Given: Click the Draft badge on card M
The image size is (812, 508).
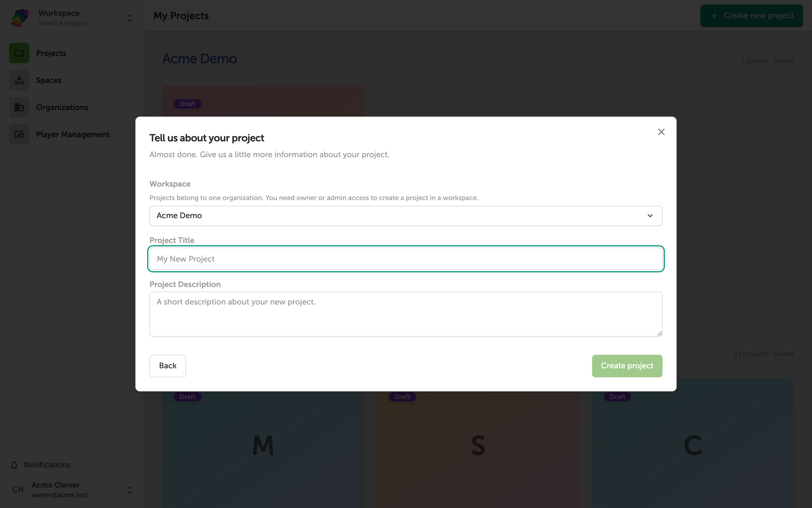Looking at the screenshot, I should pyautogui.click(x=187, y=397).
